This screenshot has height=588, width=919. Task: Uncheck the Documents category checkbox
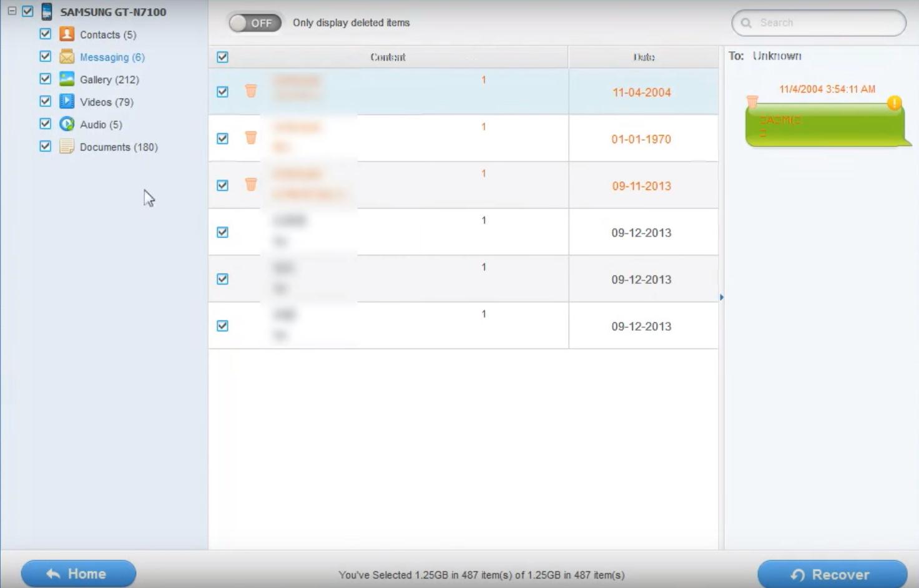tap(45, 146)
